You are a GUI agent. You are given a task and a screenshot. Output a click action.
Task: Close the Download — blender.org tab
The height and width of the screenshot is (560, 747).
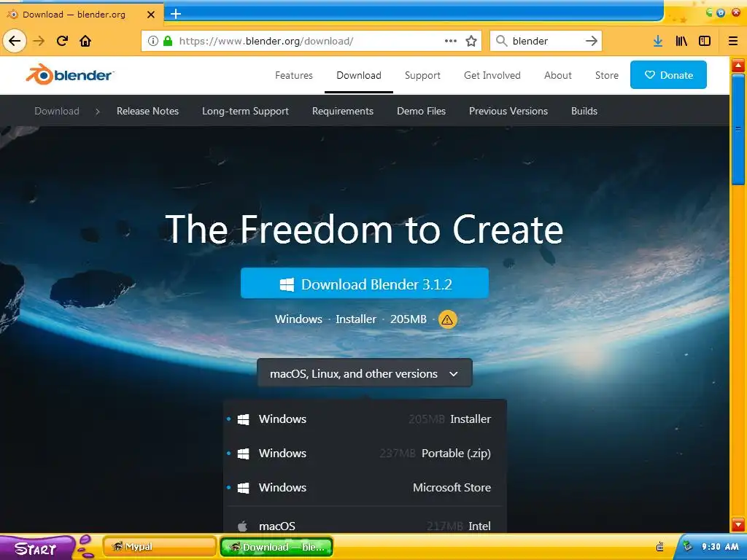click(150, 15)
